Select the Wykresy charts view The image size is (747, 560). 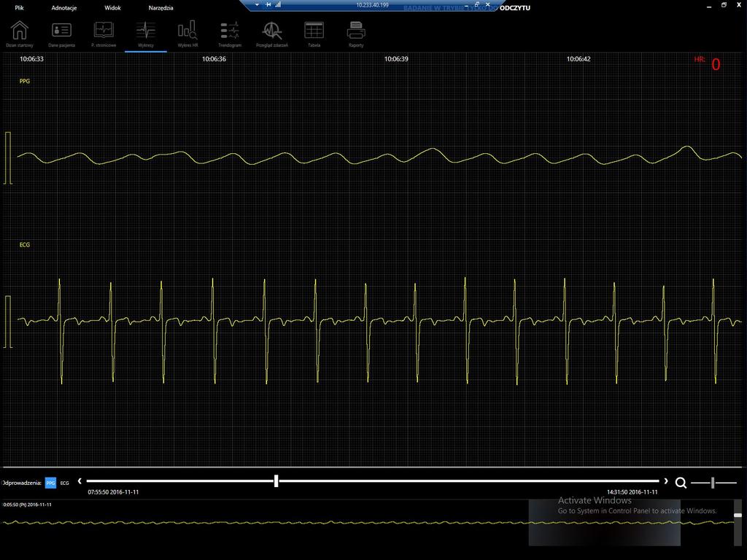(145, 34)
